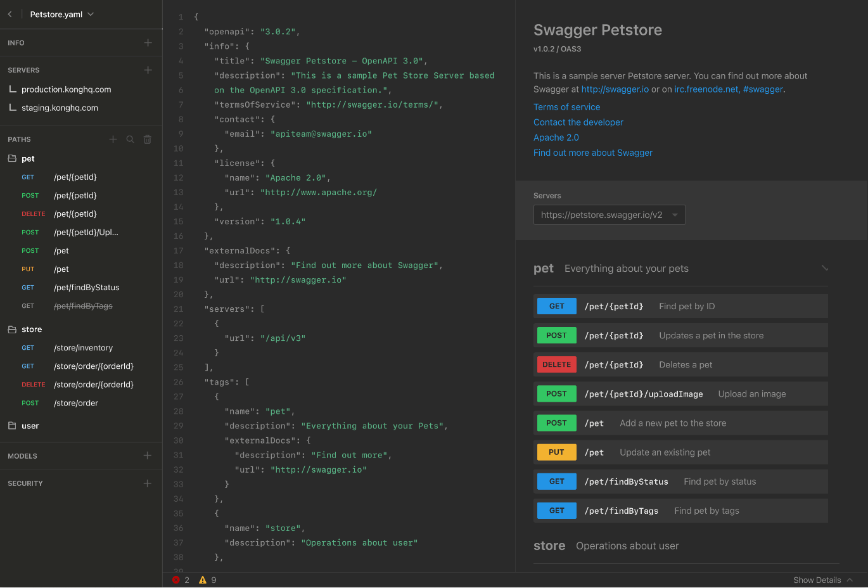Expand GET Find pet by status operation
The width and height of the screenshot is (868, 588).
(x=680, y=481)
